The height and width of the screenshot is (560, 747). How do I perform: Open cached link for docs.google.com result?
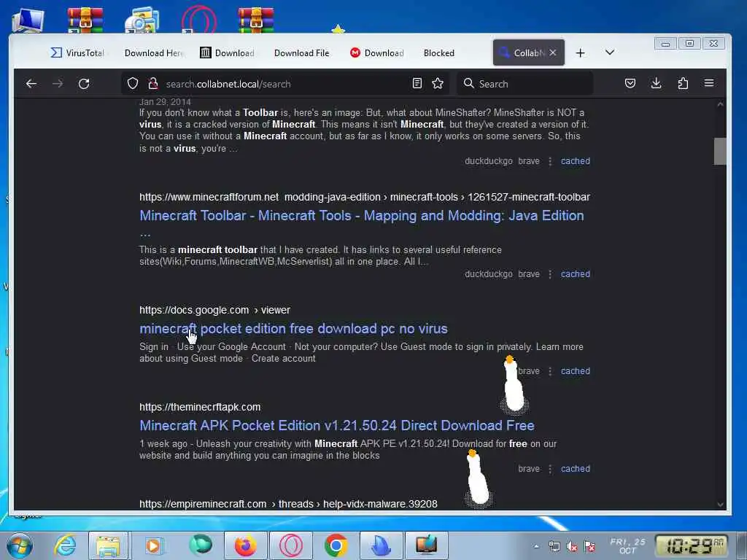tap(575, 371)
